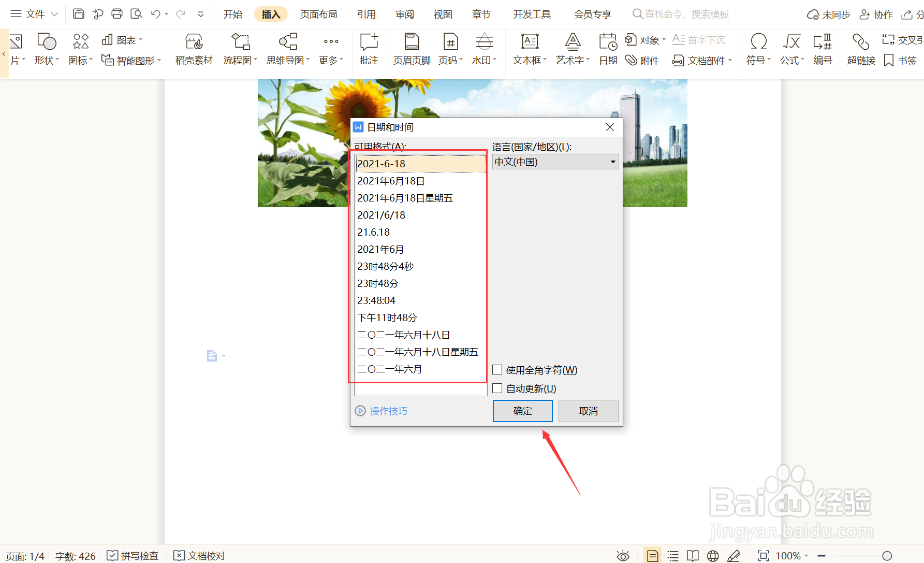Insert a 思维导图 mind map
The image size is (924, 563).
point(288,50)
